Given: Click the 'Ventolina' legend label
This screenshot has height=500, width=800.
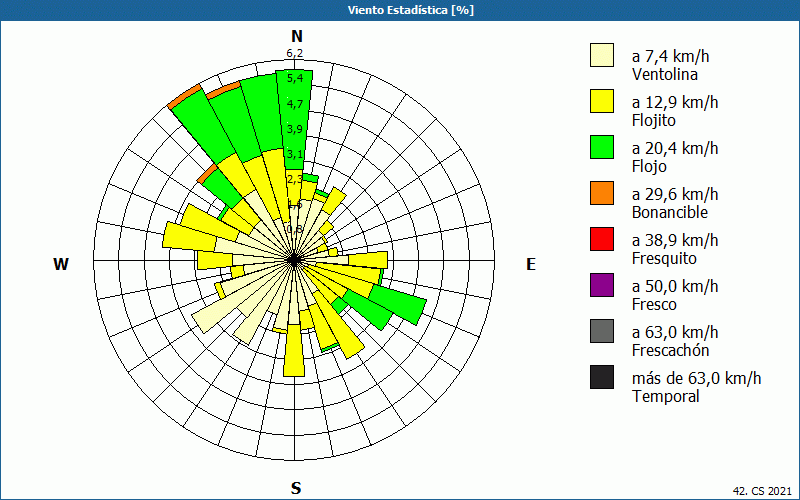Looking at the screenshot, I should (665, 74).
